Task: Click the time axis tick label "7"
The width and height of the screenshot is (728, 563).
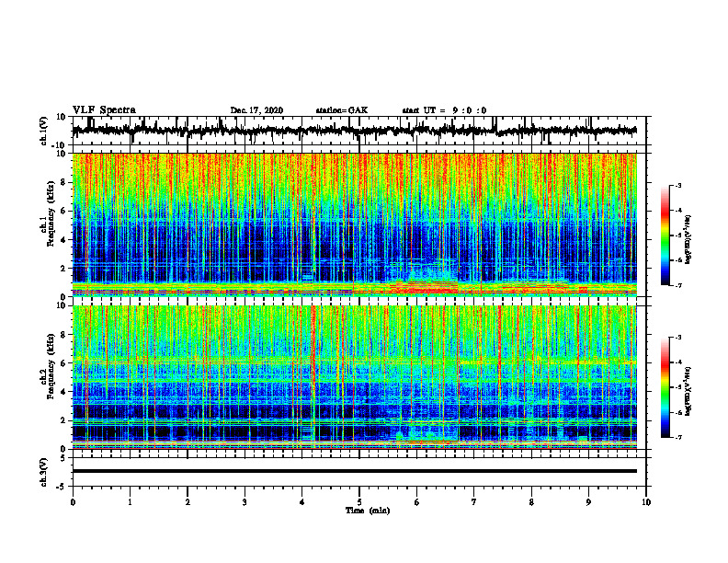Action: click(474, 502)
